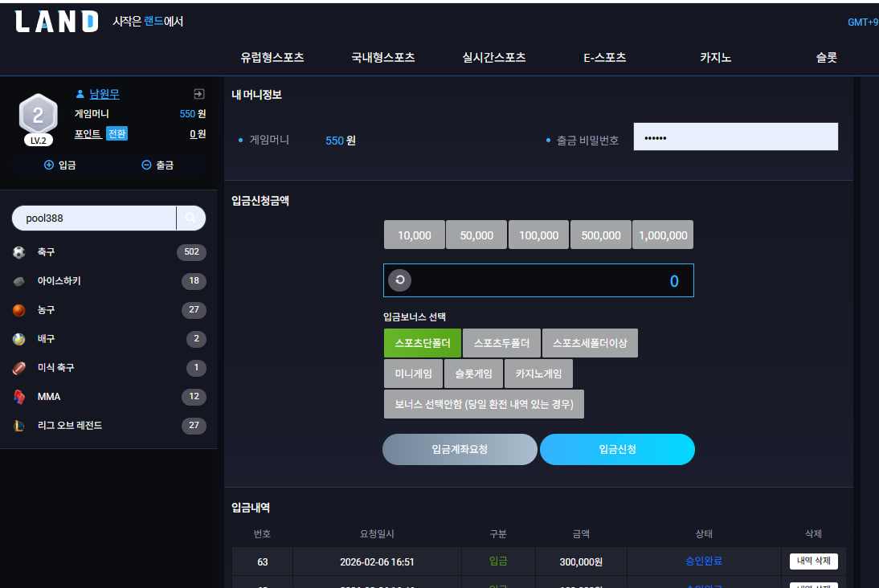
Task: Select 스포츠단폴더 deposit bonus option
Action: point(423,343)
